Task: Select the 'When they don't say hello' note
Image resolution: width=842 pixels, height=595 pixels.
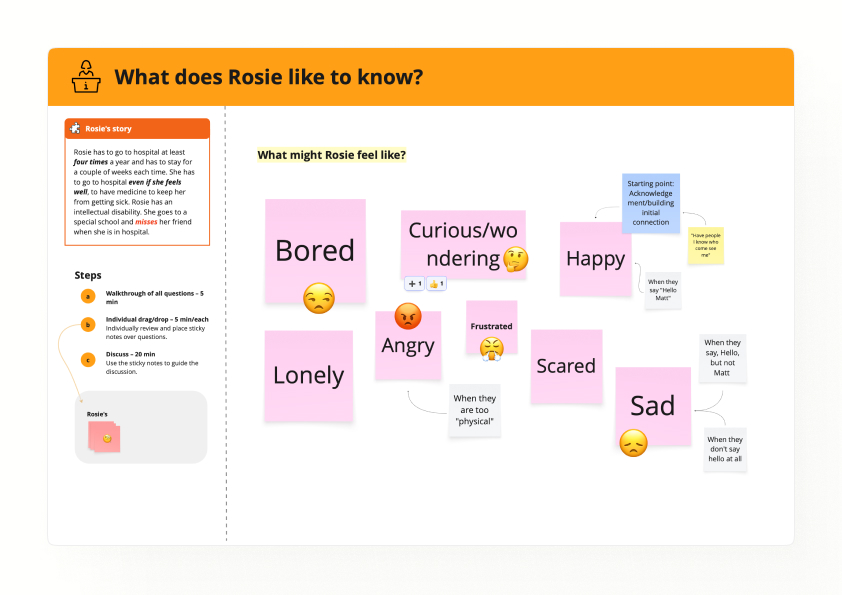Action: 725,449
